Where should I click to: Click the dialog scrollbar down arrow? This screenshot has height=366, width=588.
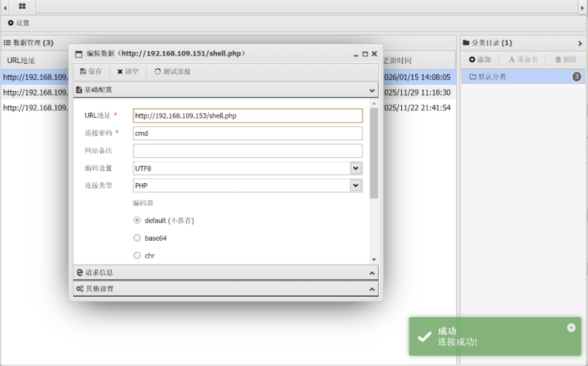pyautogui.click(x=374, y=259)
